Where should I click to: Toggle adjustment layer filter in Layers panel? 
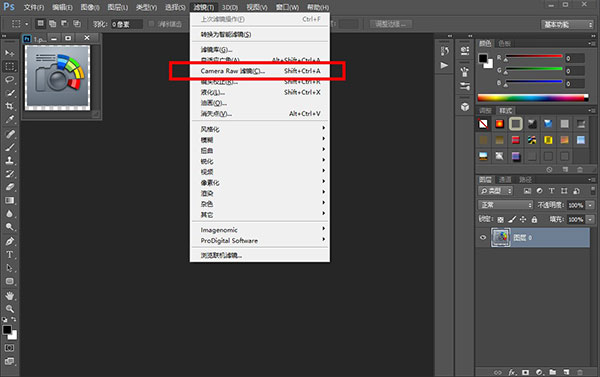pyautogui.click(x=539, y=191)
